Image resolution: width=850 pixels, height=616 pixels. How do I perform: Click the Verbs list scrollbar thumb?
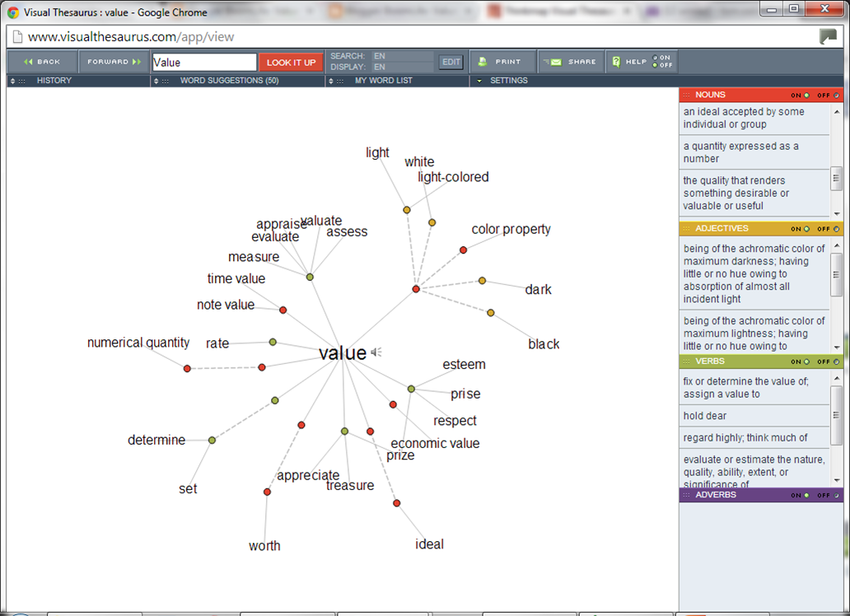837,415
